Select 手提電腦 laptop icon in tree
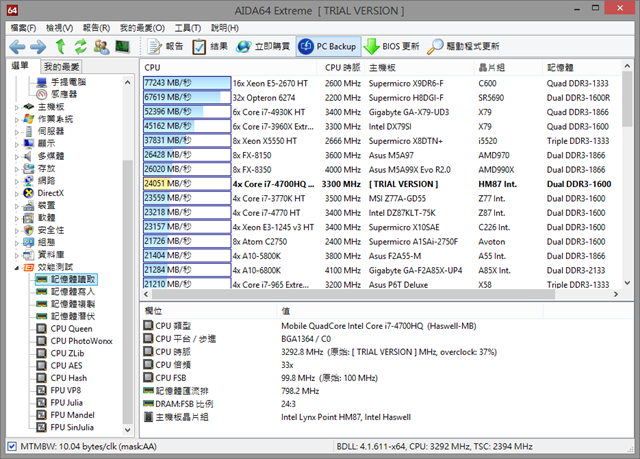Image resolution: width=640 pixels, height=459 pixels. pos(42,82)
